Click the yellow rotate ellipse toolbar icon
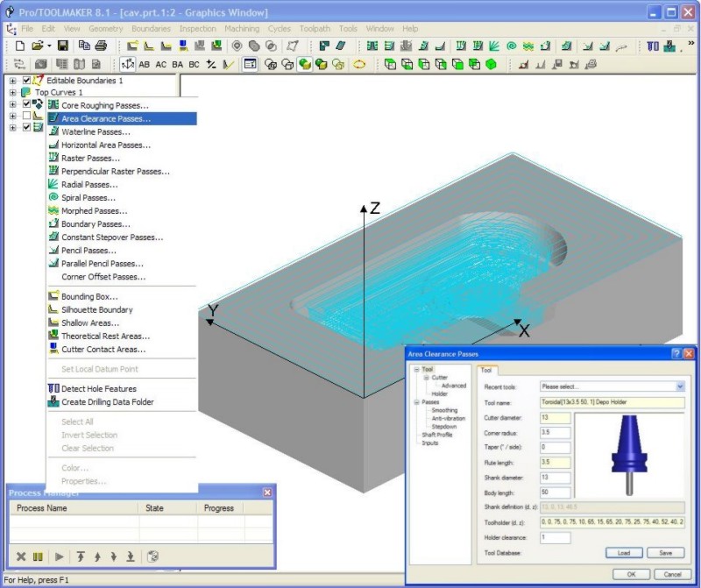Viewport: 701px width, 588px height. pyautogui.click(x=359, y=64)
